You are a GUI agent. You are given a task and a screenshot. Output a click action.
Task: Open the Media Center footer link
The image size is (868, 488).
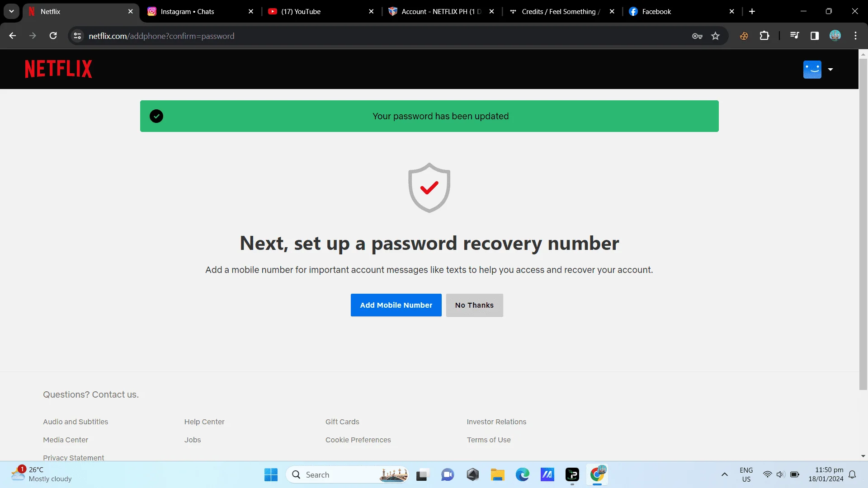[66, 440]
